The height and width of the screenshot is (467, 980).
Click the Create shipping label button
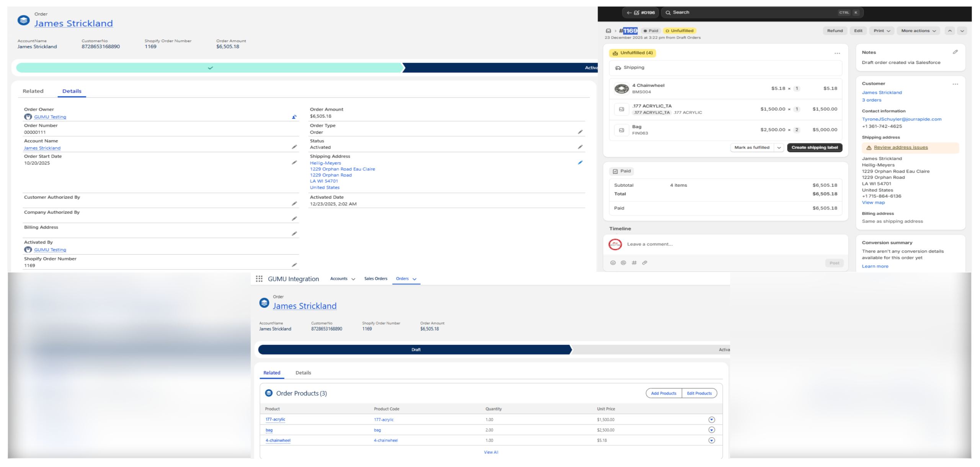tap(814, 148)
